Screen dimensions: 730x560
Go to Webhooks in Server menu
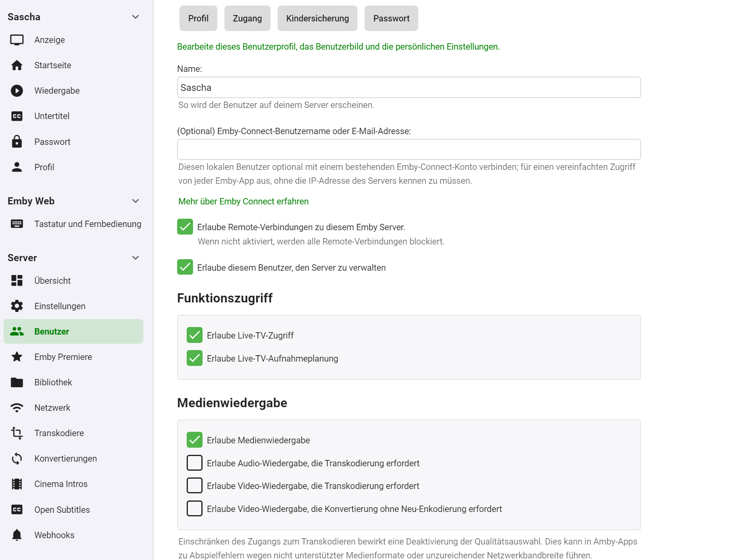pos(73,535)
